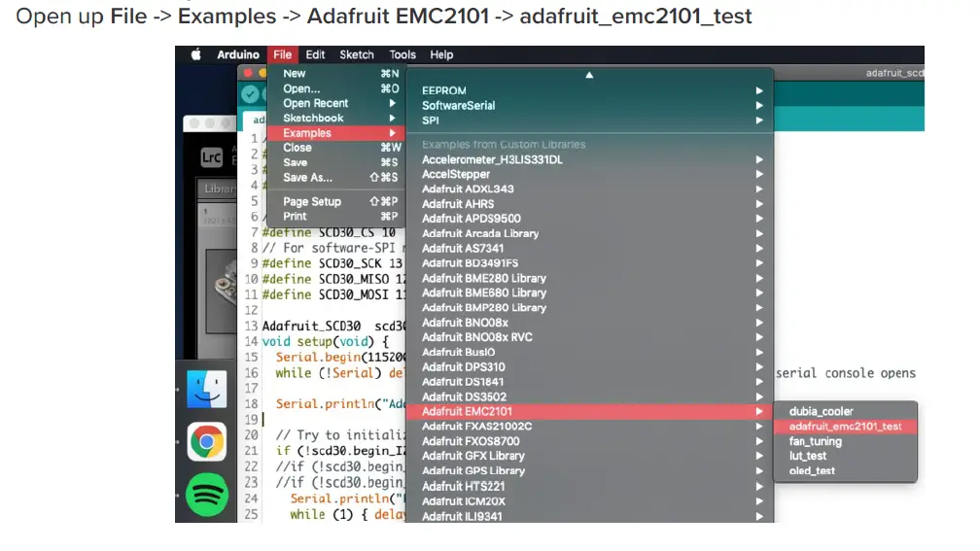Viewport: 980px width, 551px height.
Task: Open Adafruit GPS Library examples
Action: tap(590, 471)
